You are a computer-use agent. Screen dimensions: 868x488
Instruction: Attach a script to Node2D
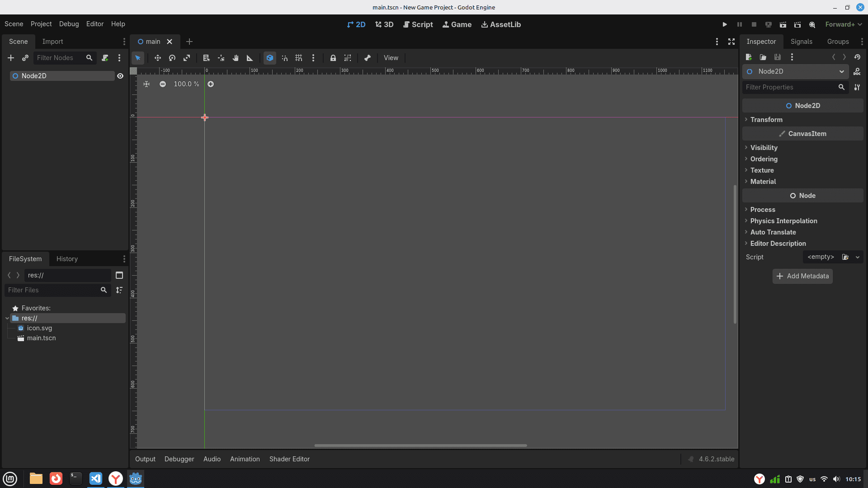point(105,58)
